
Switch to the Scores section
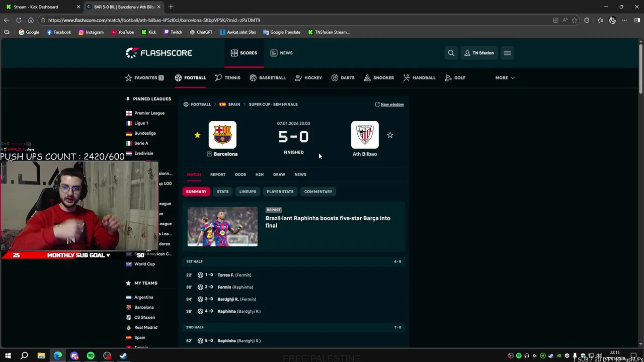[244, 53]
